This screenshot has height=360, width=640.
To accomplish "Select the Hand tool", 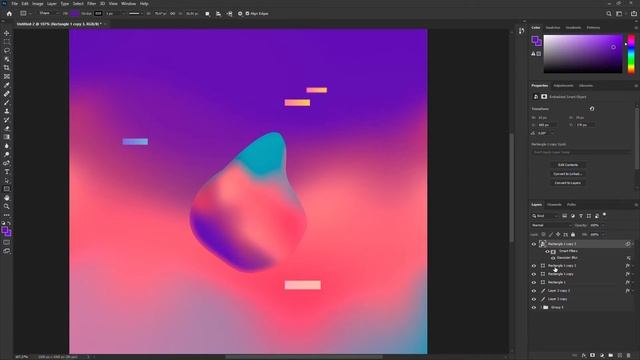I will [x=7, y=198].
